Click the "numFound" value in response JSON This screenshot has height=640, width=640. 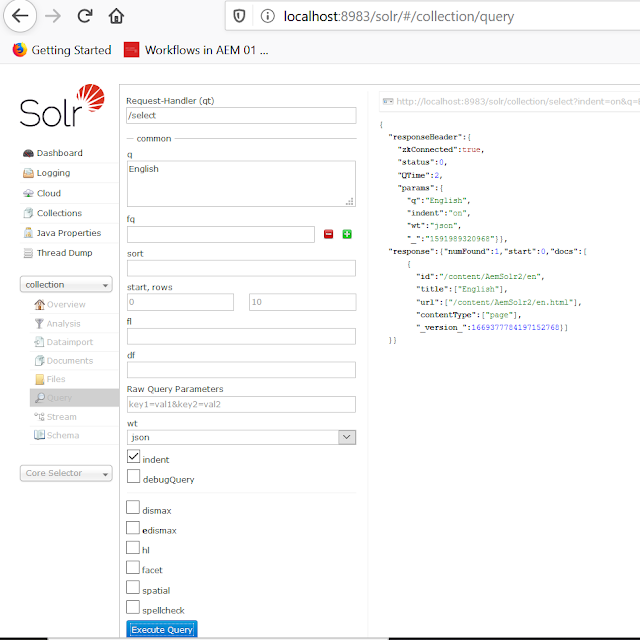click(497, 251)
